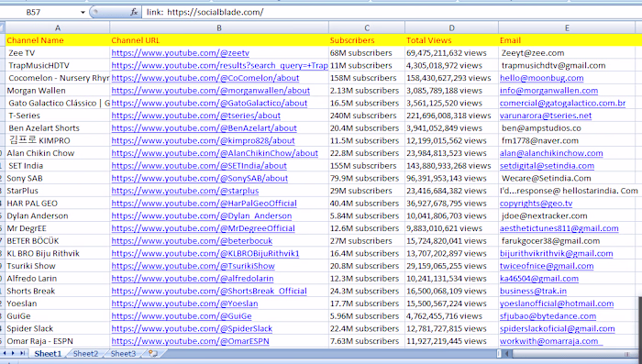Select the cell Wecare@Setindia.Com
The width and height of the screenshot is (642, 364).
[x=567, y=178]
